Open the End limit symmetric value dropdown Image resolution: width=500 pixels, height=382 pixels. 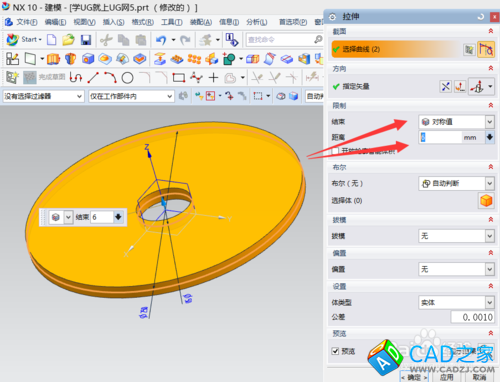pos(456,122)
